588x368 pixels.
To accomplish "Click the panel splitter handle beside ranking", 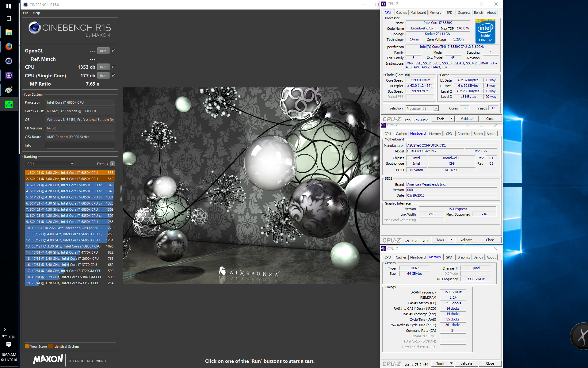I will click(x=121, y=192).
